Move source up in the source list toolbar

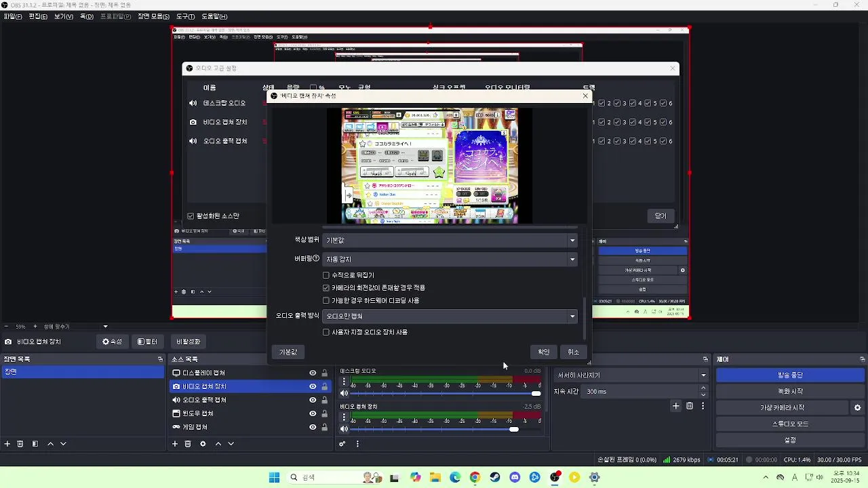pyautogui.click(x=218, y=444)
